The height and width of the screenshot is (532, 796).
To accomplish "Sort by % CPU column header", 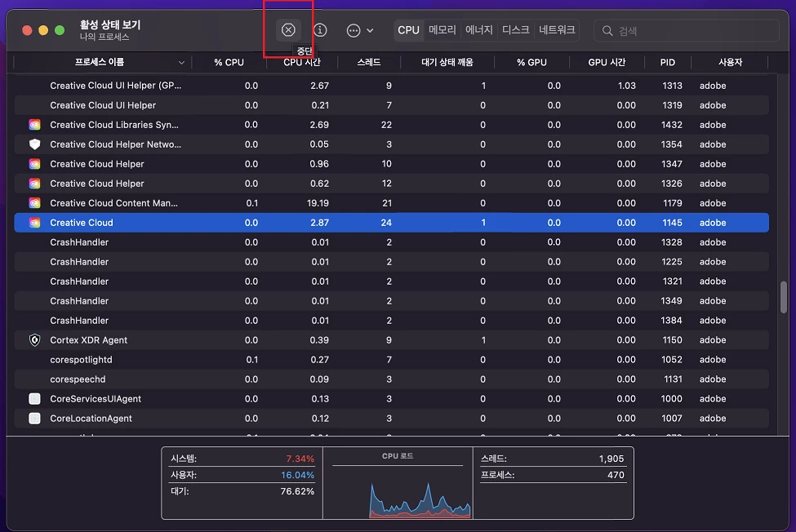I will pos(229,62).
